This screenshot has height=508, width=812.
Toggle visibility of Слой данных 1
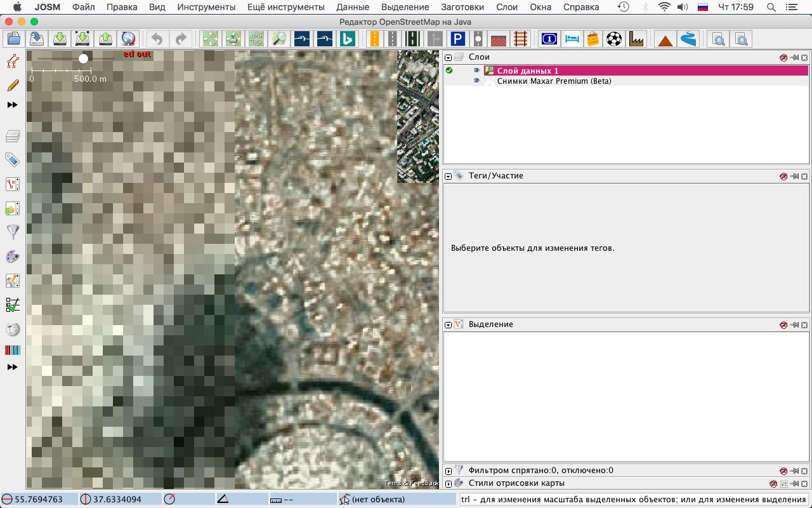tap(477, 70)
